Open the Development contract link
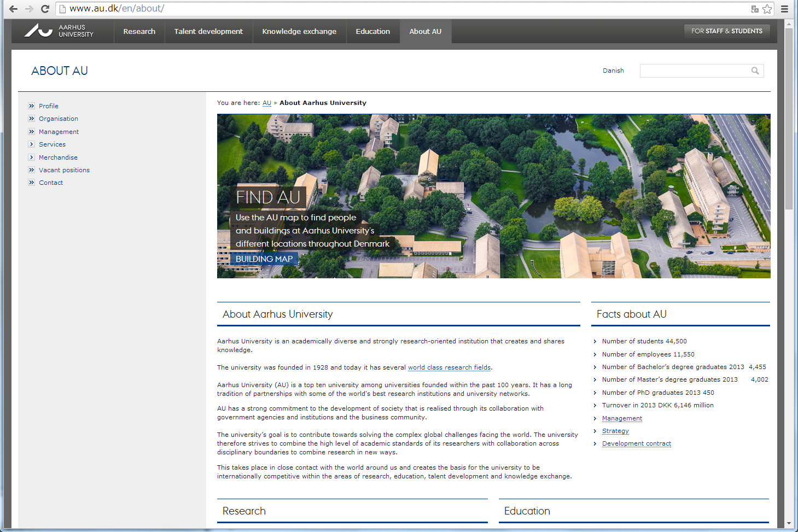This screenshot has height=532, width=798. [x=637, y=443]
